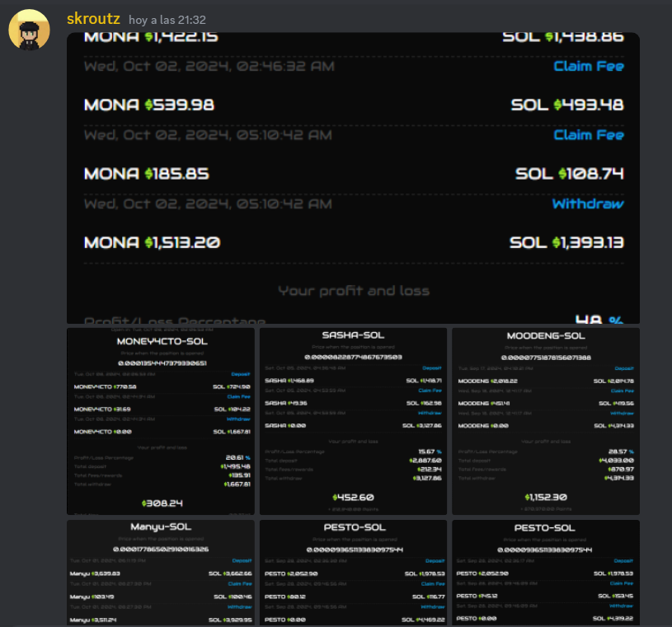Click the SOL $1,393.13 amount
This screenshot has width=672, height=627.
pos(566,242)
